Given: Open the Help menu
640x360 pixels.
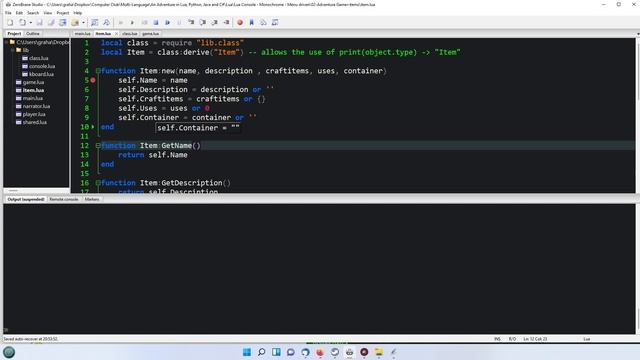Looking at the screenshot, I should pos(78,13).
